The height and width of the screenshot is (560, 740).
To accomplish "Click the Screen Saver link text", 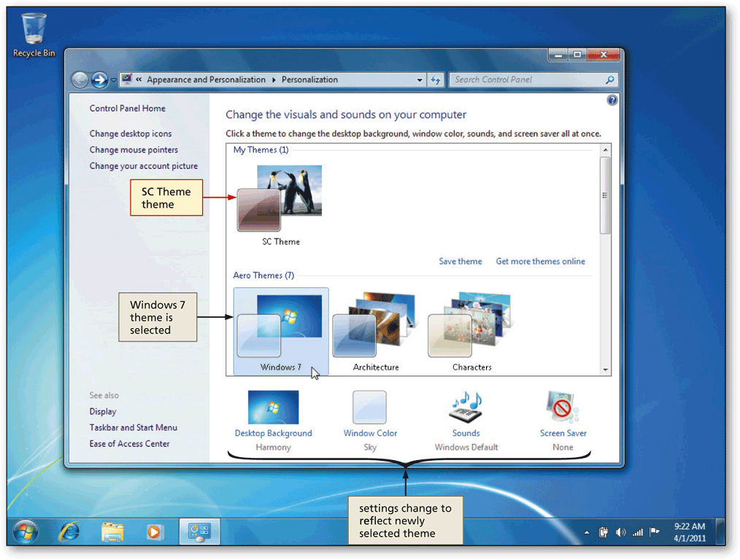I will [563, 433].
